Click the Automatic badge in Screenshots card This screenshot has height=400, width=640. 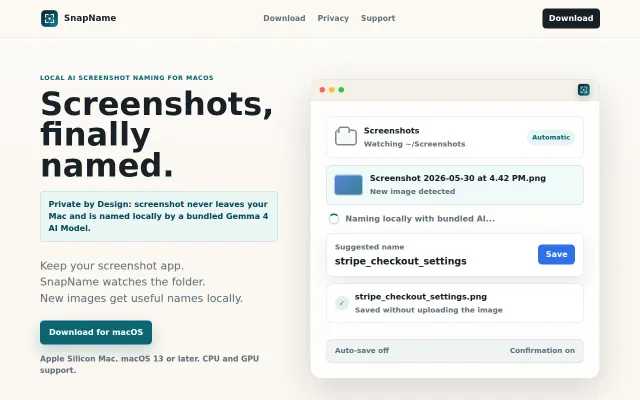551,137
